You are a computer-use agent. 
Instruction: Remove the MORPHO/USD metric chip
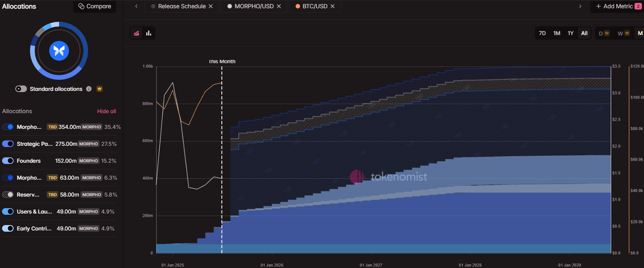coord(279,6)
